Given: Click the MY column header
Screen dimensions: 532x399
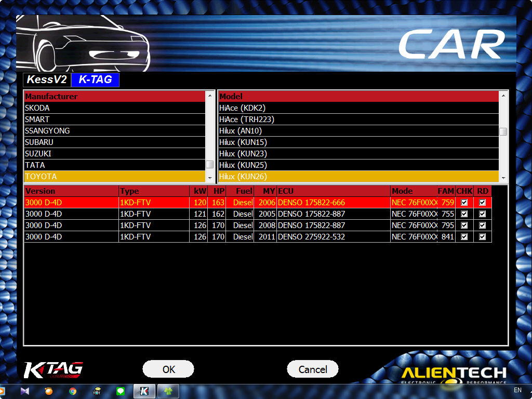Looking at the screenshot, I should 265,191.
